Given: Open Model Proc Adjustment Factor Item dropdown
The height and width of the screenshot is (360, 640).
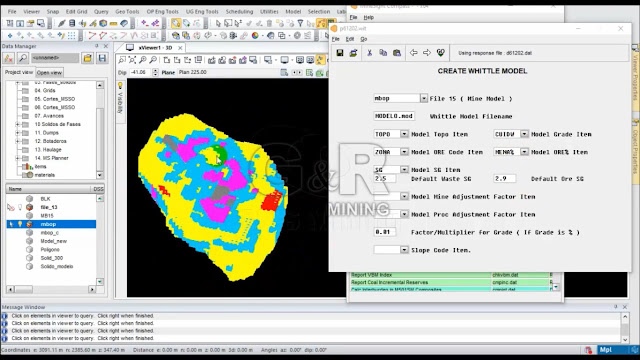Looking at the screenshot, I should (404, 214).
